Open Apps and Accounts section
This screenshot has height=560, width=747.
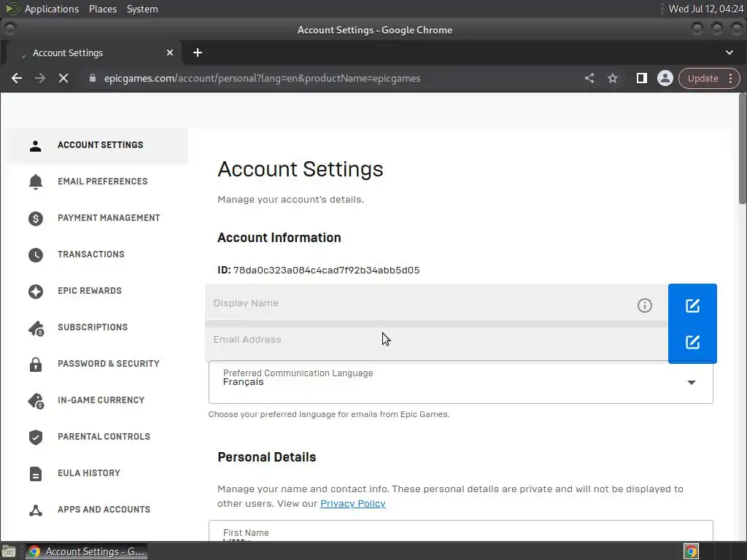click(x=104, y=510)
